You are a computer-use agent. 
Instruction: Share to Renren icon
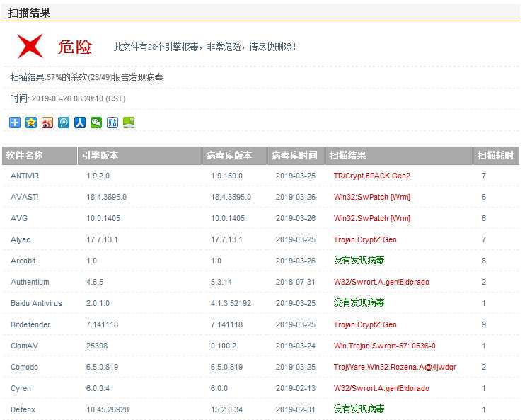point(80,123)
